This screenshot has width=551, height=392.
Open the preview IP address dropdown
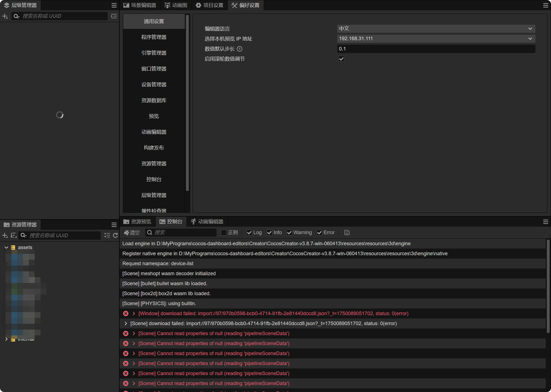pyautogui.click(x=436, y=39)
